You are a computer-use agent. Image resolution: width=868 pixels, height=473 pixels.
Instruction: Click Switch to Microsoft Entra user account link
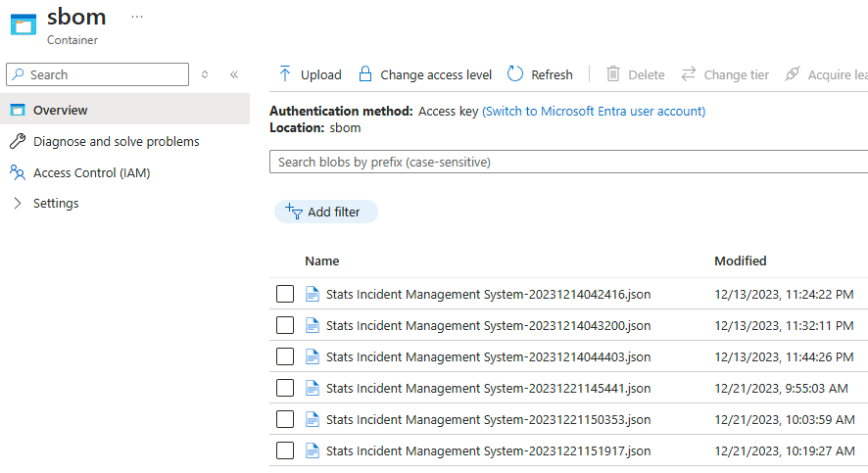coord(594,112)
